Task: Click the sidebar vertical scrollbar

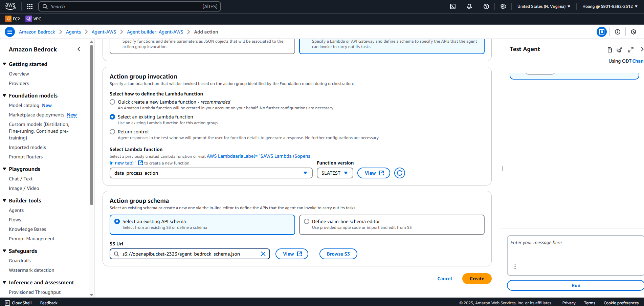Action: coord(91,125)
